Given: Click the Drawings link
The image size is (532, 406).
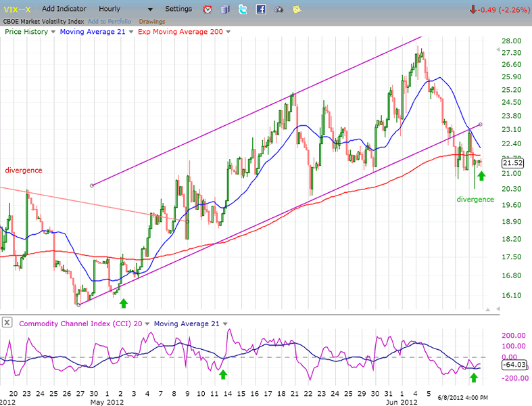Looking at the screenshot, I should [x=151, y=21].
